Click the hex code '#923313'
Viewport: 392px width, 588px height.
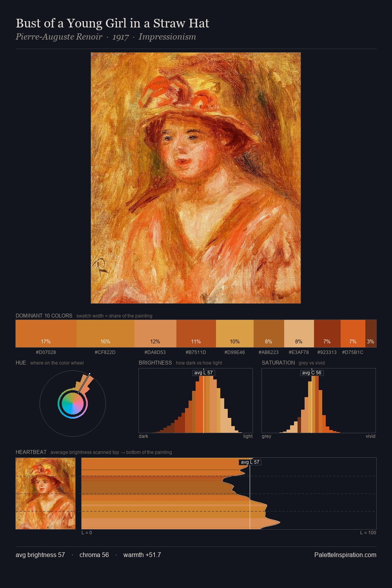[327, 352]
